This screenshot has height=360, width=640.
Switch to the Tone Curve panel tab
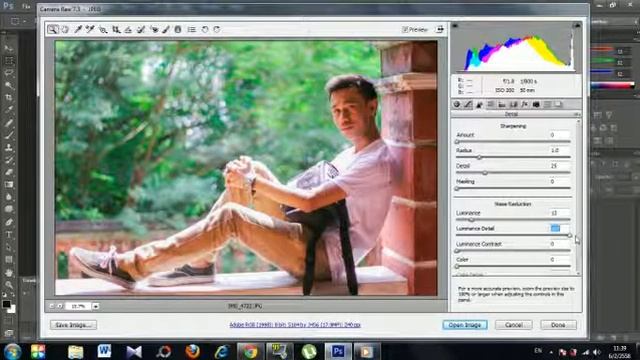click(468, 104)
